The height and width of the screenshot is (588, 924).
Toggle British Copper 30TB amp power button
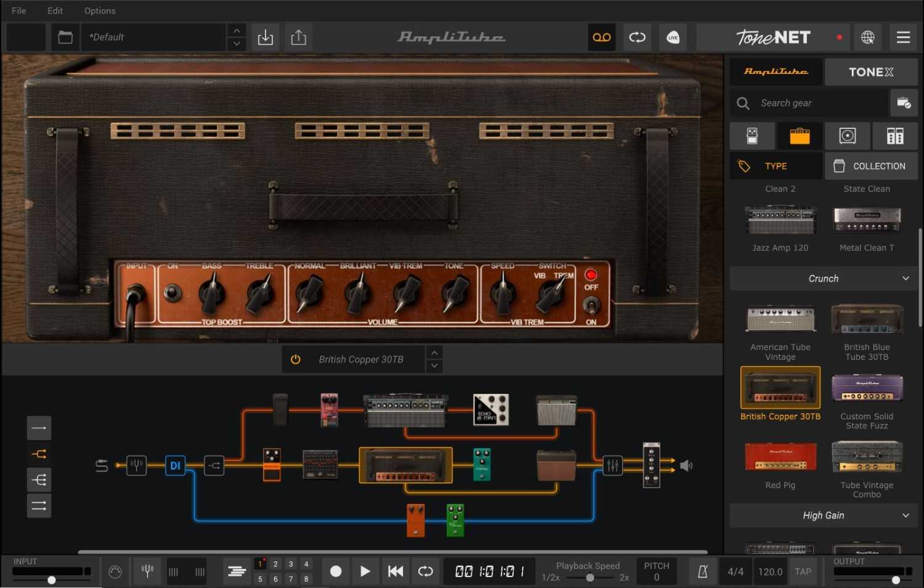[x=296, y=359]
